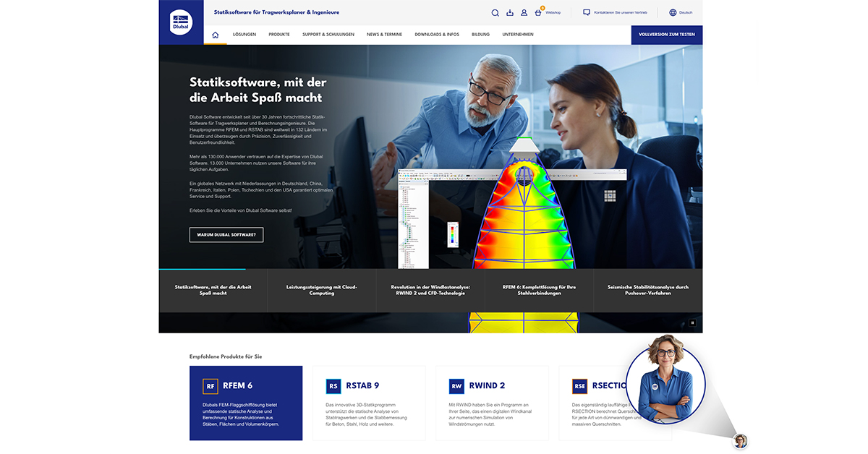Open the BILDUNG menu
The image size is (868, 454).
coord(481,35)
